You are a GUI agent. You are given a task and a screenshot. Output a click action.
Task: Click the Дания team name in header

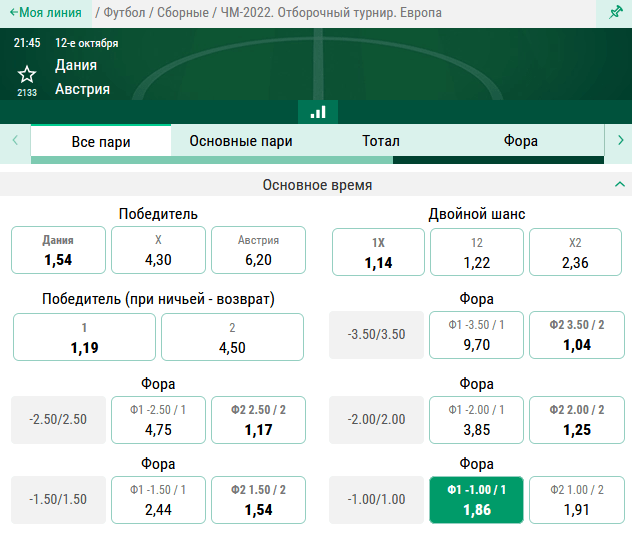pyautogui.click(x=76, y=65)
